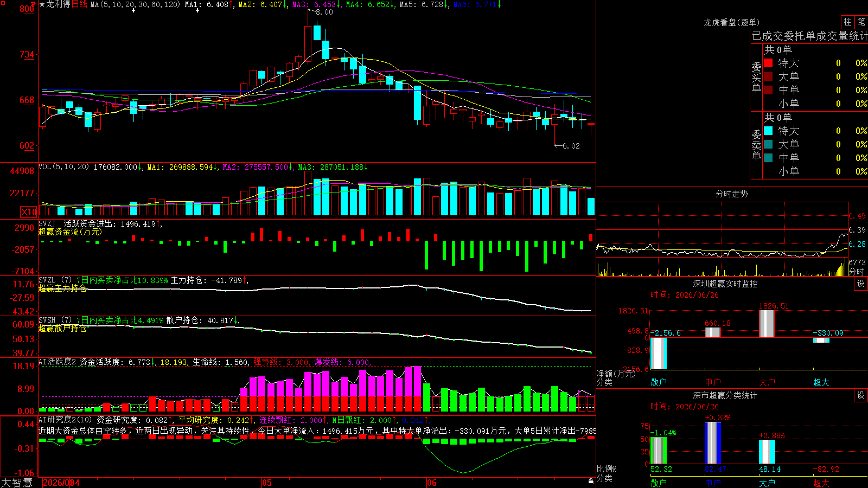Click the 大户 bar showing +0.88%
Screen dimensions: 868x488
tap(767, 452)
